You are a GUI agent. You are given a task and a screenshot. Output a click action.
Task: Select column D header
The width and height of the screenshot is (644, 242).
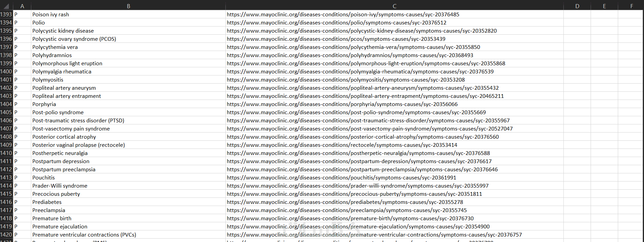coord(577,6)
